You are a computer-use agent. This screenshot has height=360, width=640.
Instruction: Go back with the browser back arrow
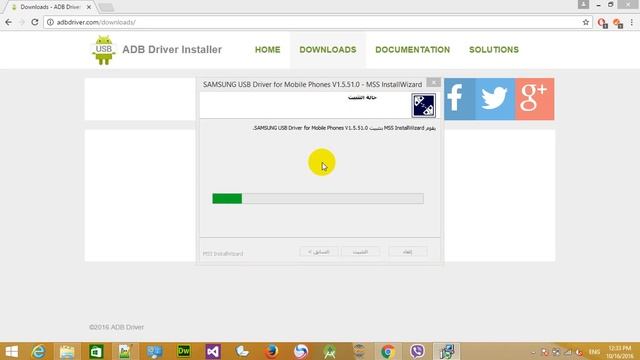tap(9, 22)
